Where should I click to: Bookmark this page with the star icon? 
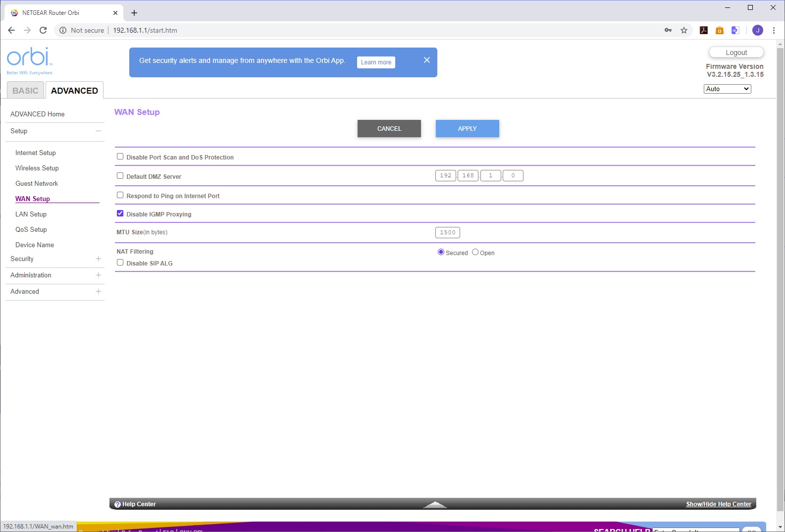684,30
